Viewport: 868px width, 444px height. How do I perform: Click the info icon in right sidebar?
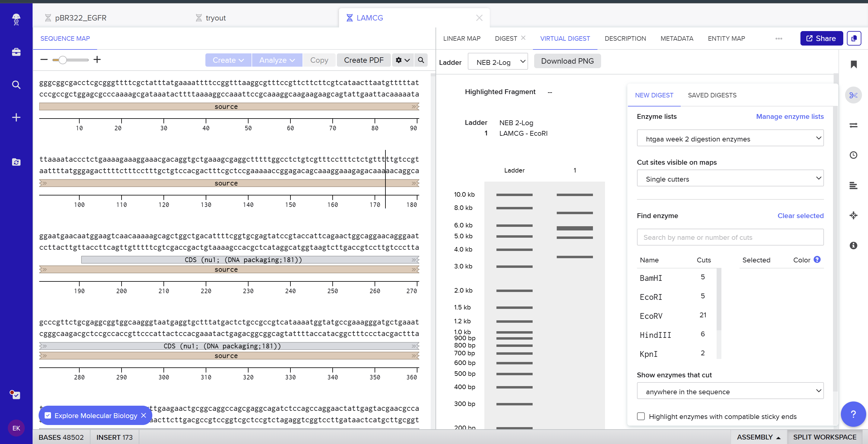[x=854, y=246]
